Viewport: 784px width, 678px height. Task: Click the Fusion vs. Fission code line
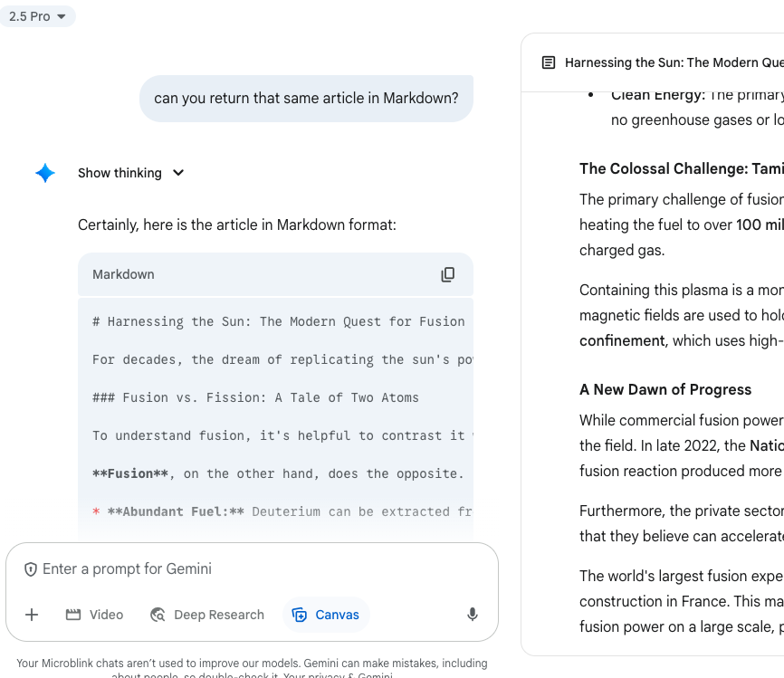(x=255, y=397)
